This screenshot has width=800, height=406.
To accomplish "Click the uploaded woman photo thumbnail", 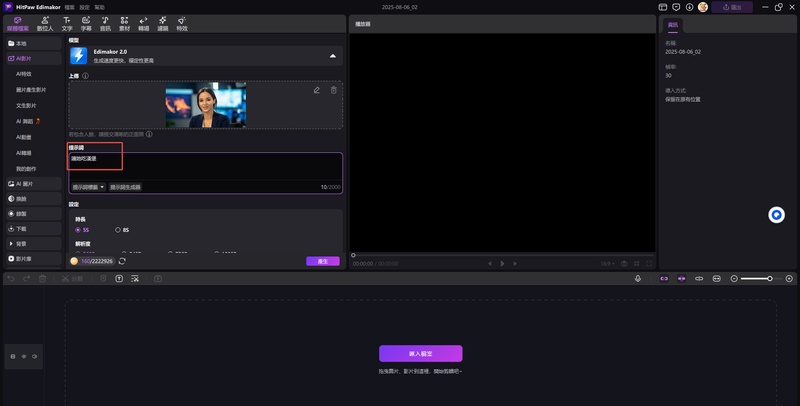I will pos(206,105).
